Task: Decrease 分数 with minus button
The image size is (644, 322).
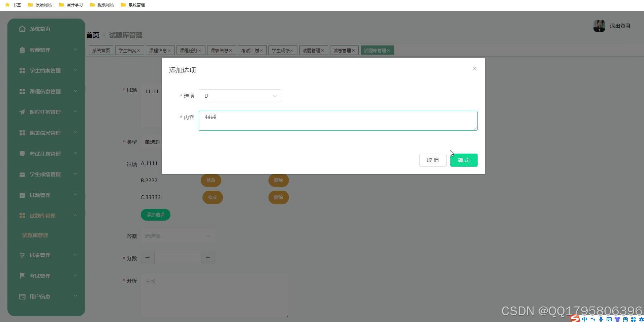Action: pyautogui.click(x=148, y=258)
